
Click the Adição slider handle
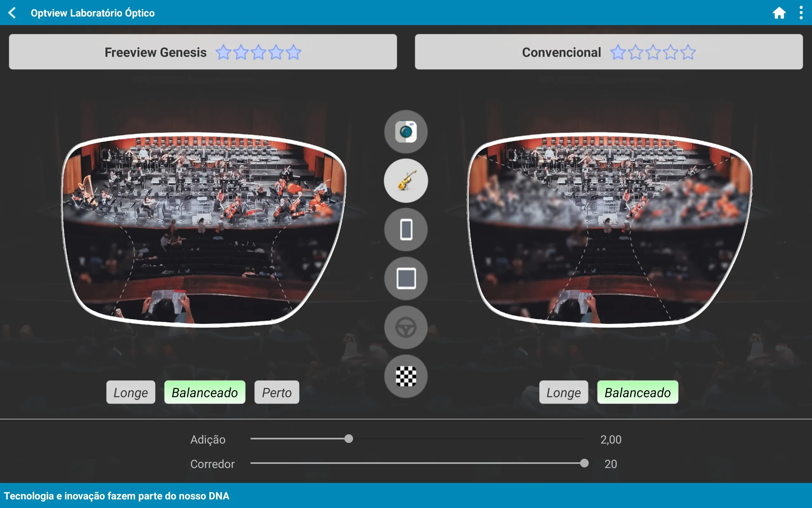tap(349, 439)
